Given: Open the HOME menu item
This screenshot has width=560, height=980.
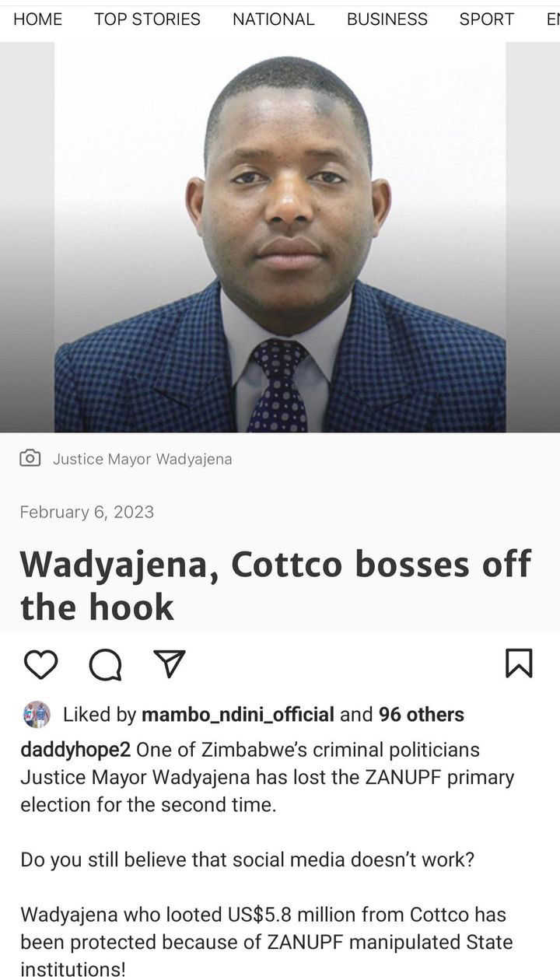Looking at the screenshot, I should pyautogui.click(x=37, y=19).
